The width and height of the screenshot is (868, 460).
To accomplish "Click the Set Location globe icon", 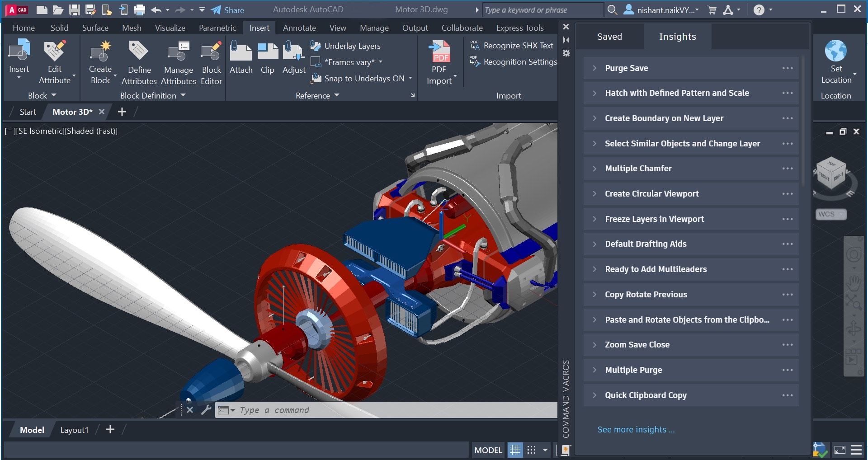I will click(835, 51).
